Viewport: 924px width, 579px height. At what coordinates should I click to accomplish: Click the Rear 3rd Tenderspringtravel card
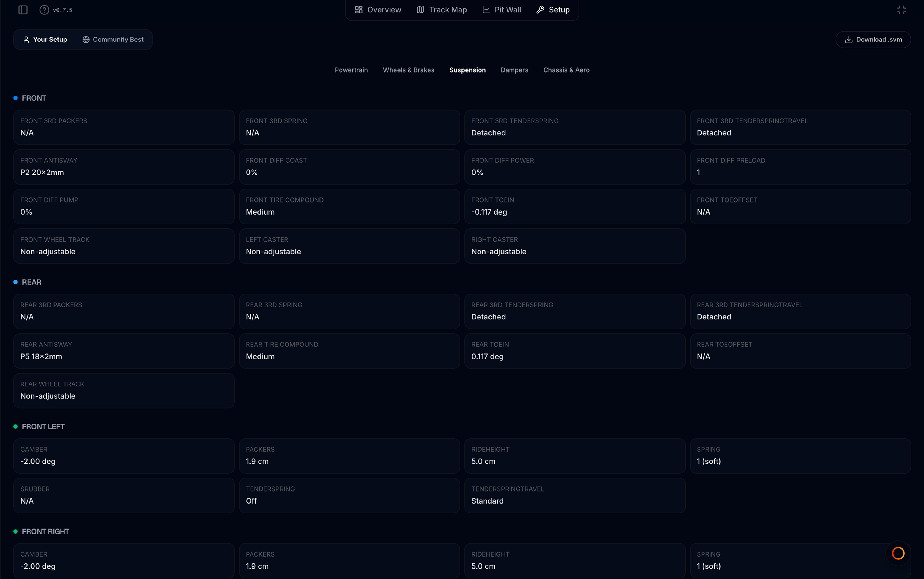point(800,312)
